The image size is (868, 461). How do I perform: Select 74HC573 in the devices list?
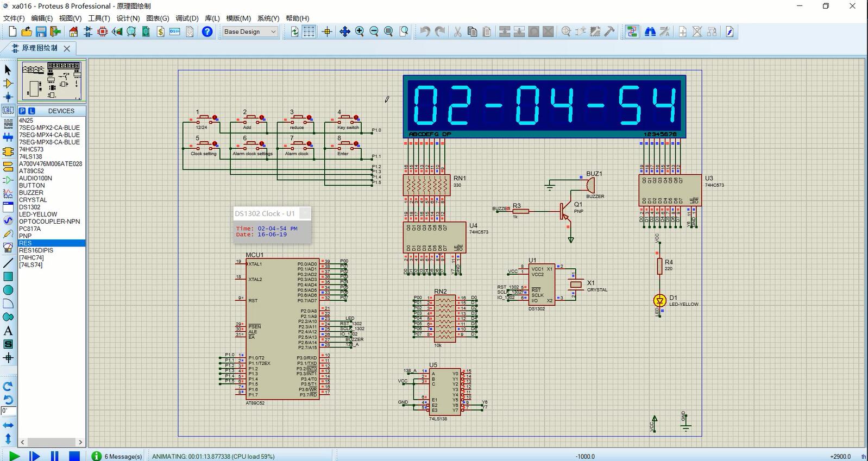click(x=31, y=149)
